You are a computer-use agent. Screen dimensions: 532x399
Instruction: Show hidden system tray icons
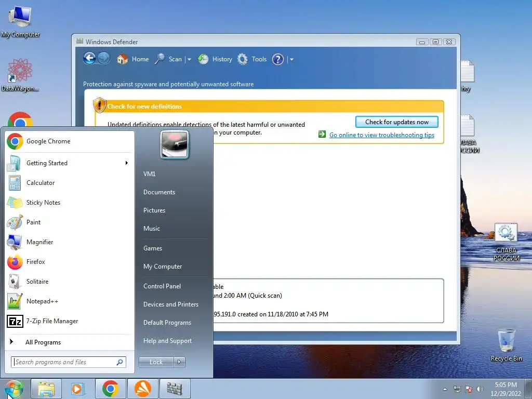(x=445, y=389)
